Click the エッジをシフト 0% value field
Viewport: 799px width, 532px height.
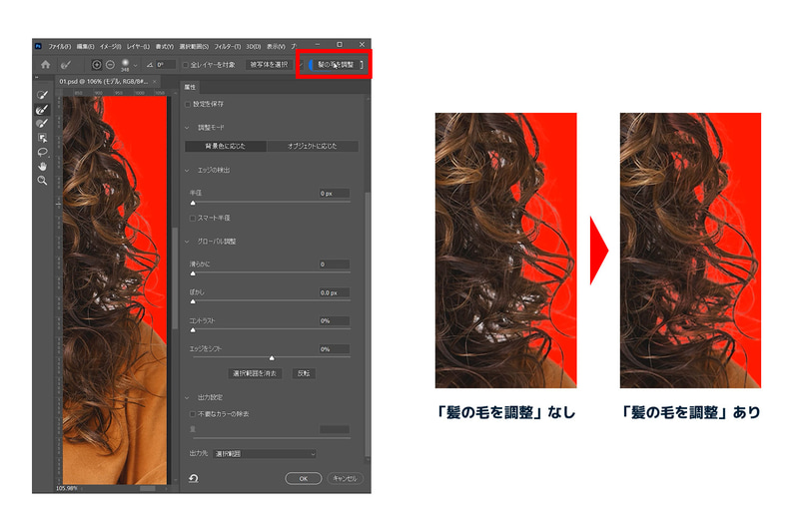pyautogui.click(x=335, y=349)
